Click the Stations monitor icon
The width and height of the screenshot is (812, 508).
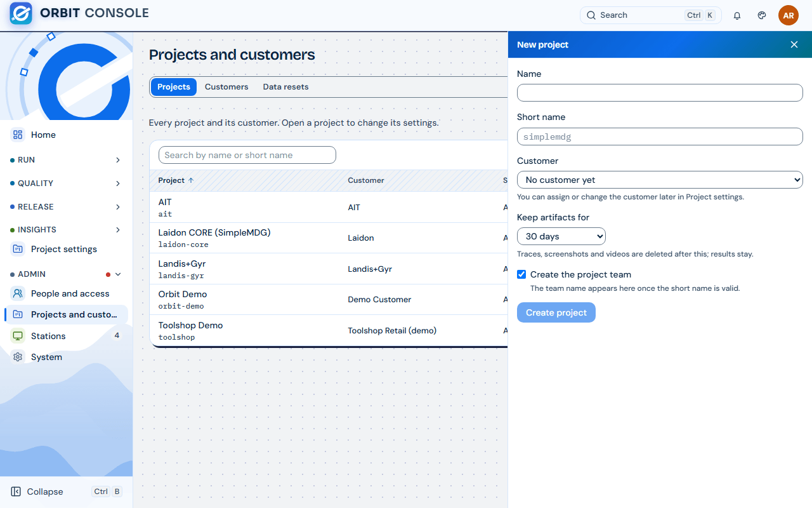click(x=18, y=336)
